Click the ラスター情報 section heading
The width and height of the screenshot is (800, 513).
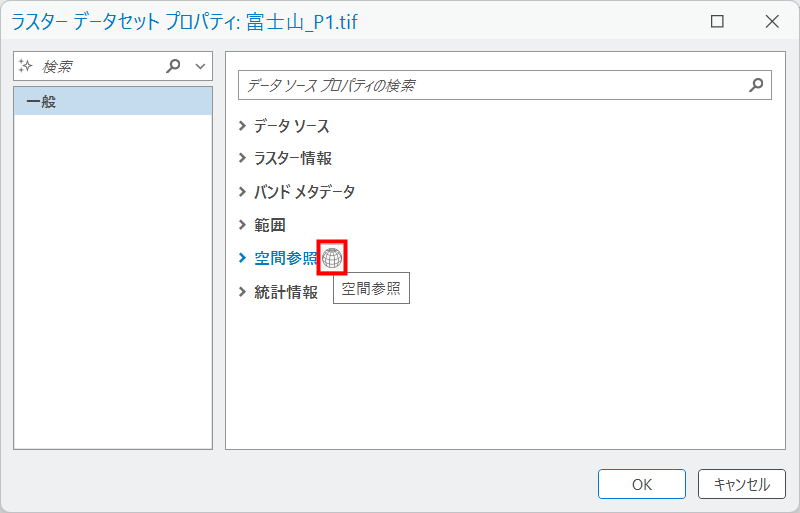pyautogui.click(x=292, y=158)
